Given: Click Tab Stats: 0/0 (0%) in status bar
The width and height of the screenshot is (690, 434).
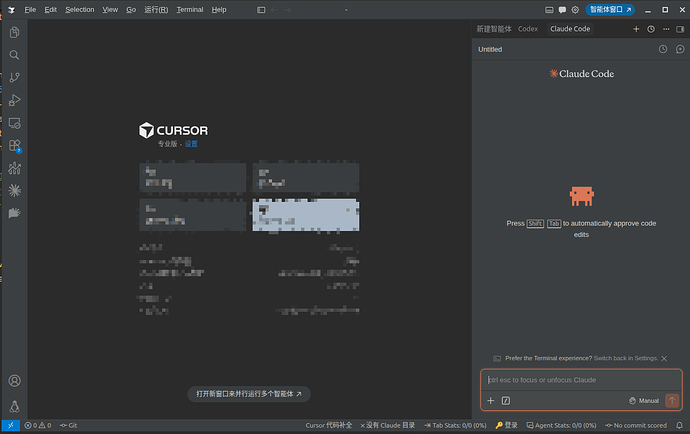Looking at the screenshot, I should pyautogui.click(x=455, y=426).
